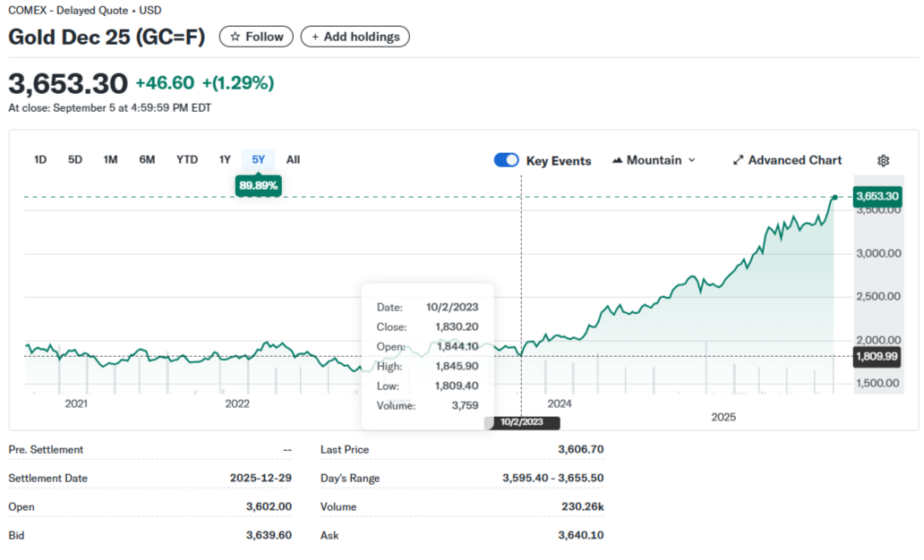Select the 1D time range
Viewport: 924px width, 560px height.
[40, 160]
